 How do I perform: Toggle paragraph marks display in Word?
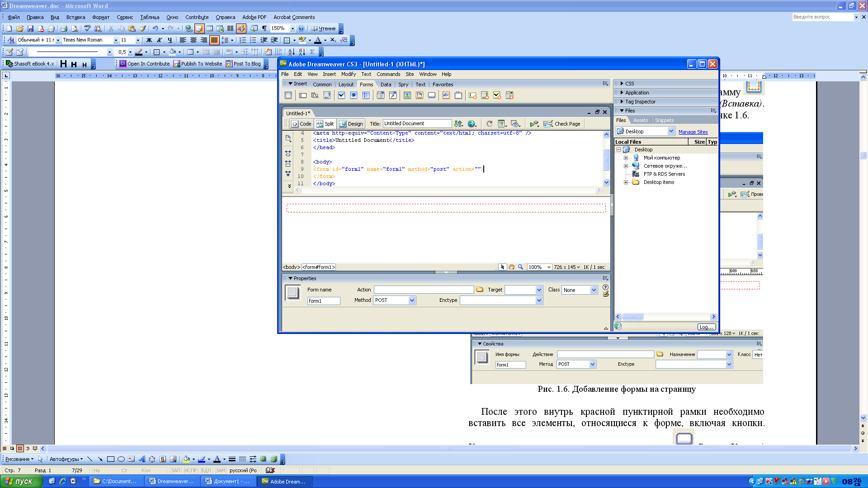pyautogui.click(x=264, y=28)
